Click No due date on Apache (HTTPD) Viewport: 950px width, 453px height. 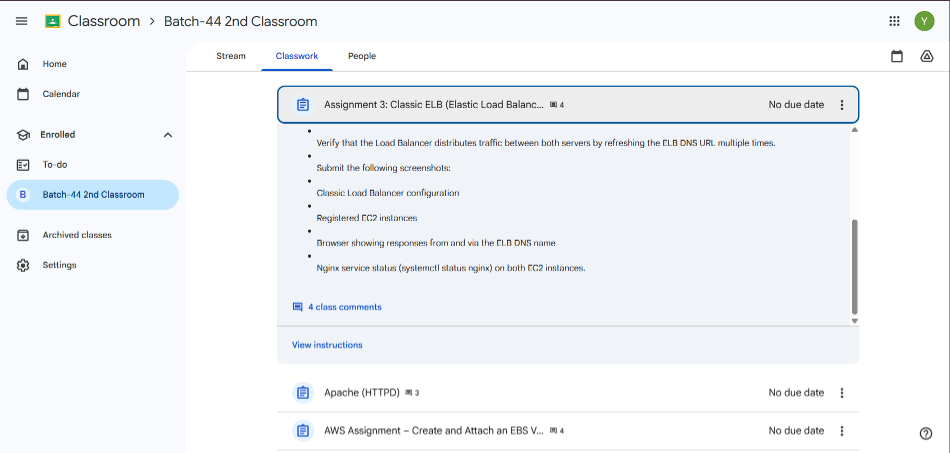pos(796,392)
